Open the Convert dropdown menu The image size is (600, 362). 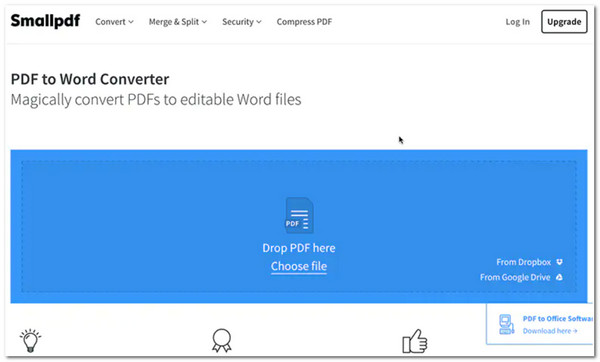click(x=114, y=22)
